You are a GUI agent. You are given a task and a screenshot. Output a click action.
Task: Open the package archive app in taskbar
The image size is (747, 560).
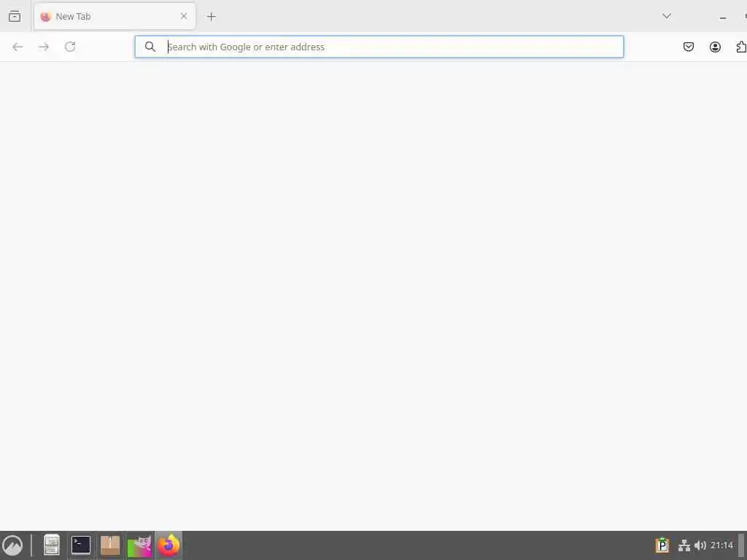[x=110, y=545]
